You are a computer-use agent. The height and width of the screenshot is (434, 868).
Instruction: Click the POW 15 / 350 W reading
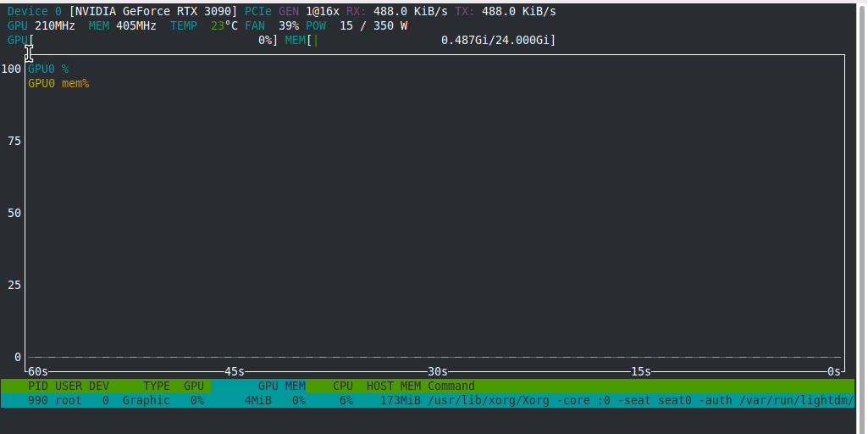click(356, 25)
